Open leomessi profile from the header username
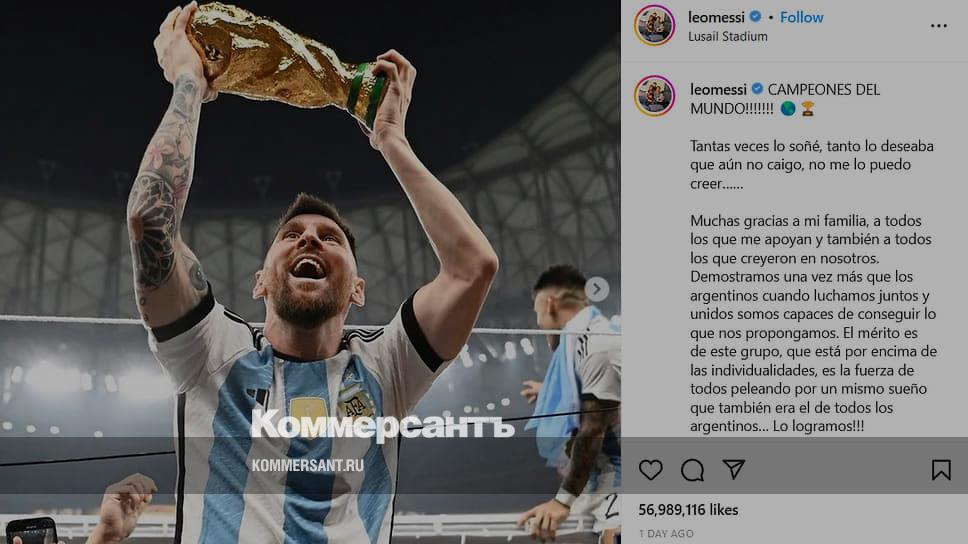Image resolution: width=968 pixels, height=544 pixels. (716, 17)
